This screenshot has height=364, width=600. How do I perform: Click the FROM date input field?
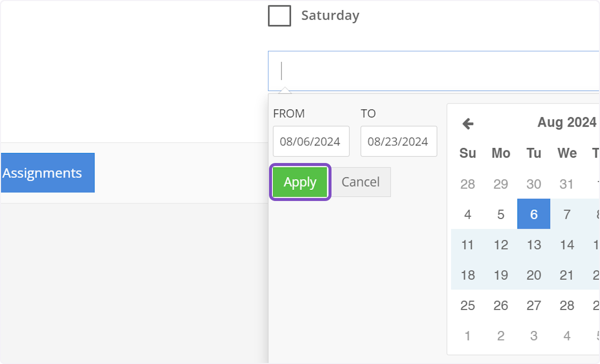pos(311,141)
